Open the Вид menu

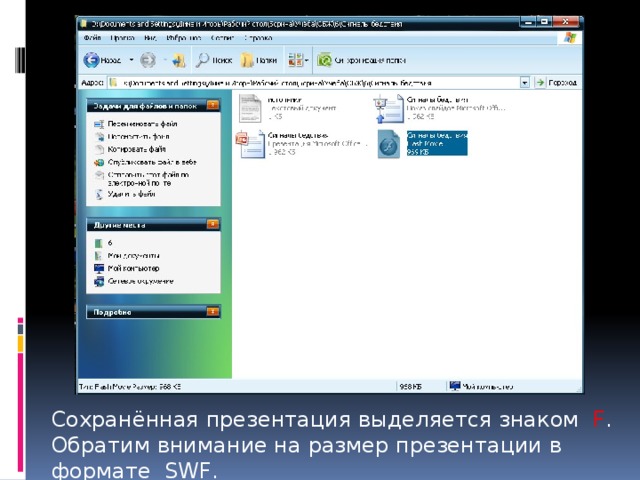[150, 38]
